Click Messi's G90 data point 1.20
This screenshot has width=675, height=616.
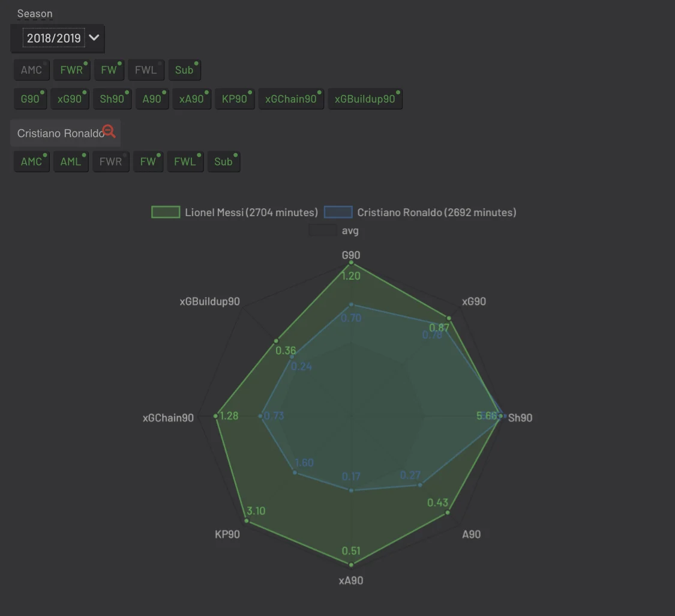click(x=351, y=262)
